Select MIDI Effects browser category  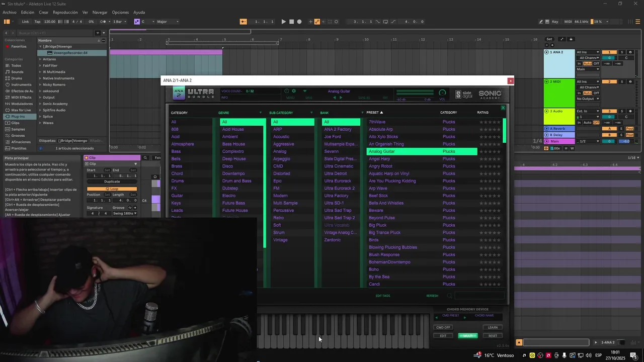21,98
